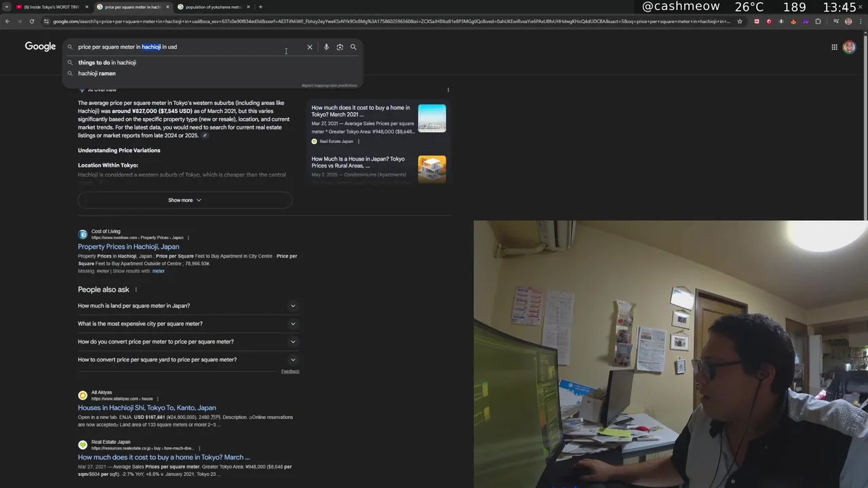Open the Extensions puzzle-piece menu
The image size is (868, 488).
(x=818, y=21)
